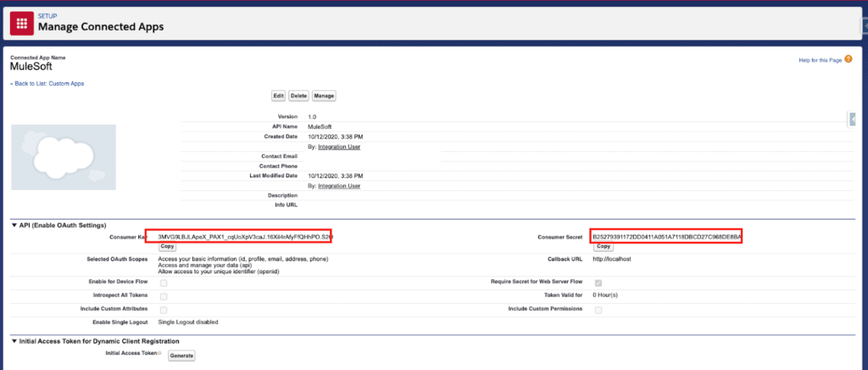Go back to List: Custom Apps
868x370 pixels.
pos(47,84)
